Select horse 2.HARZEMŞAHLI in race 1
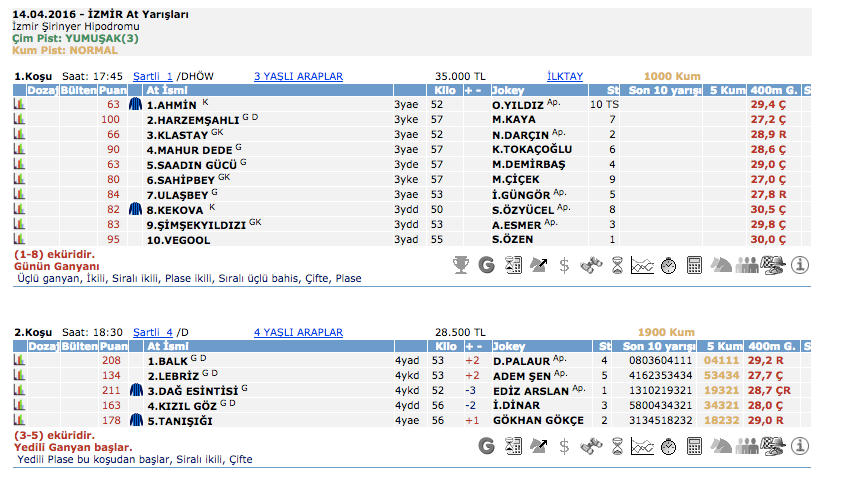 click(x=192, y=119)
